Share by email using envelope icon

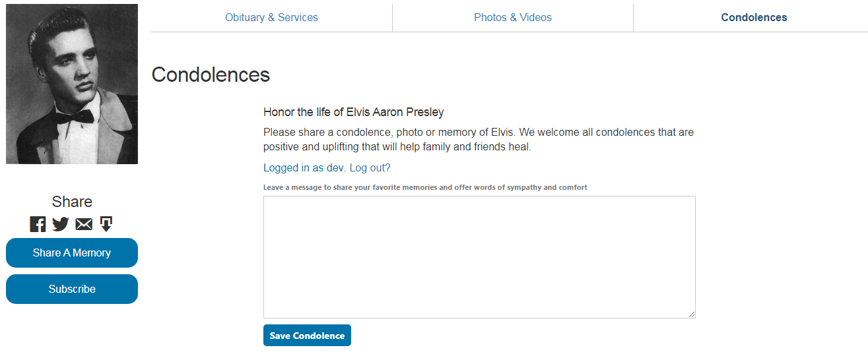[x=84, y=224]
